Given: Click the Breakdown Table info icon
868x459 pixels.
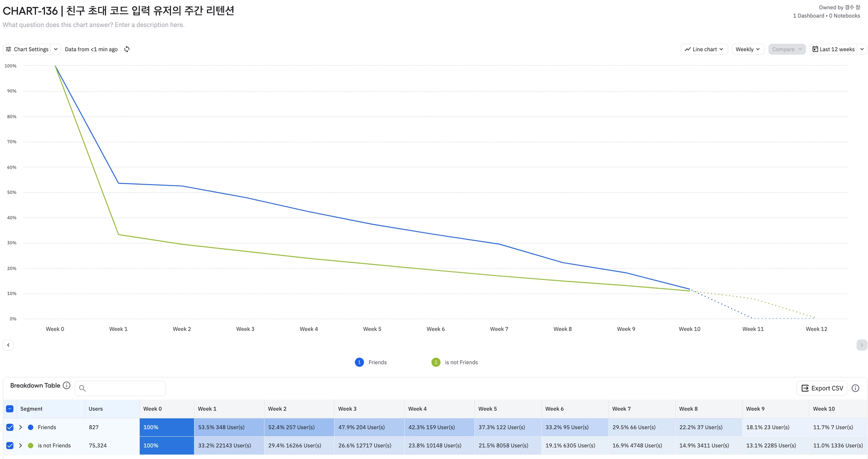Looking at the screenshot, I should [x=67, y=385].
